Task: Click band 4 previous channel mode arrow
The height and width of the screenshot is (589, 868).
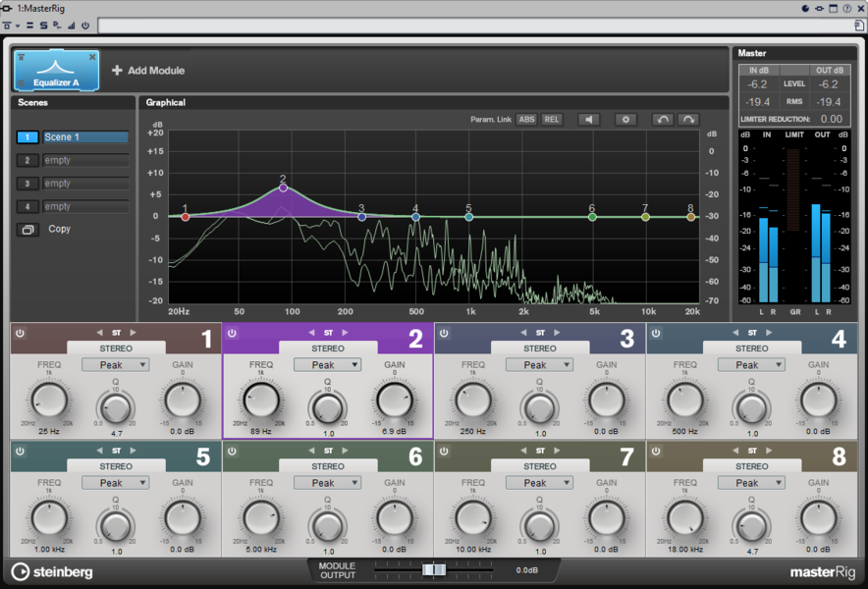Action: [735, 333]
